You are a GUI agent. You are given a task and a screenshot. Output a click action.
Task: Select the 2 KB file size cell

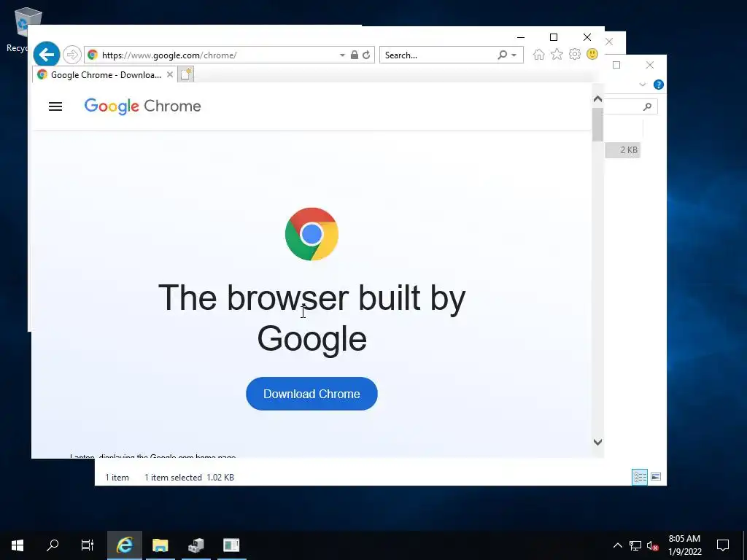[x=623, y=150]
